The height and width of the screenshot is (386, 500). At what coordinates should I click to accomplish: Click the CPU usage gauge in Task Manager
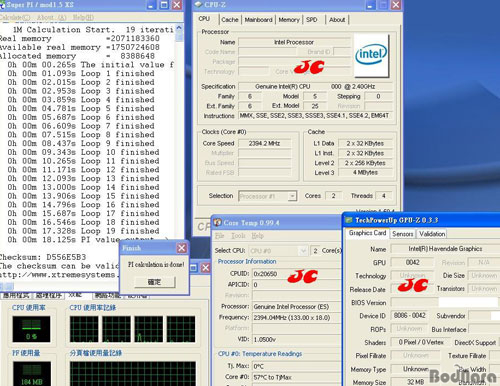31,329
